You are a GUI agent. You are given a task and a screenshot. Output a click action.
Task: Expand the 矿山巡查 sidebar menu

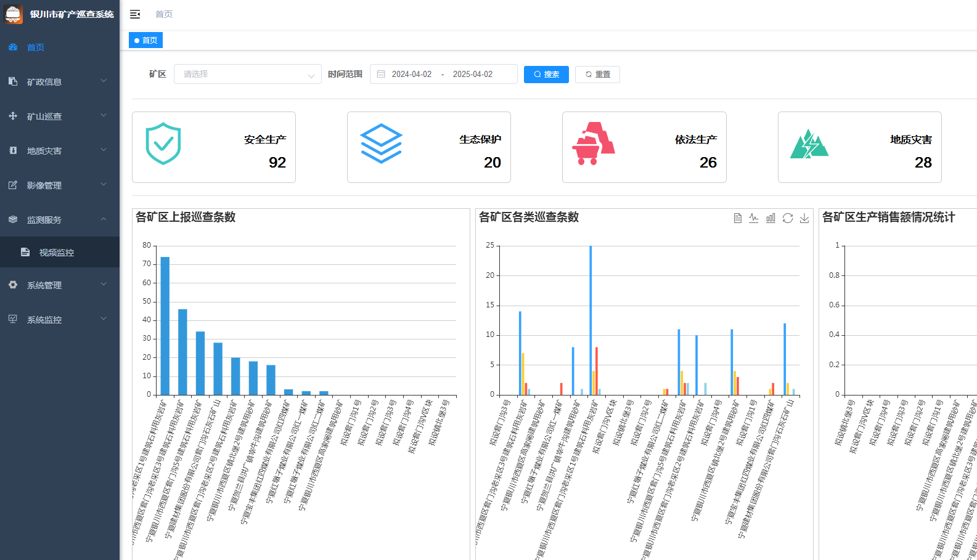coord(60,116)
